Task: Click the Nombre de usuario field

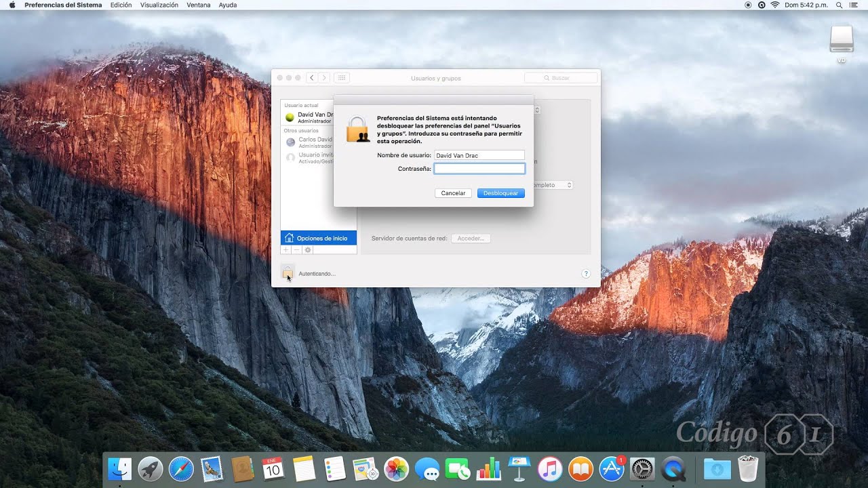Action: point(479,155)
